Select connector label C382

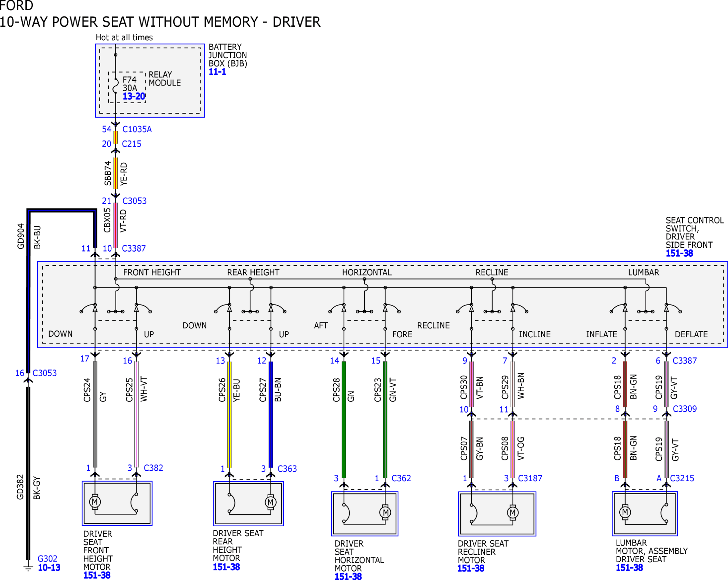click(x=153, y=468)
